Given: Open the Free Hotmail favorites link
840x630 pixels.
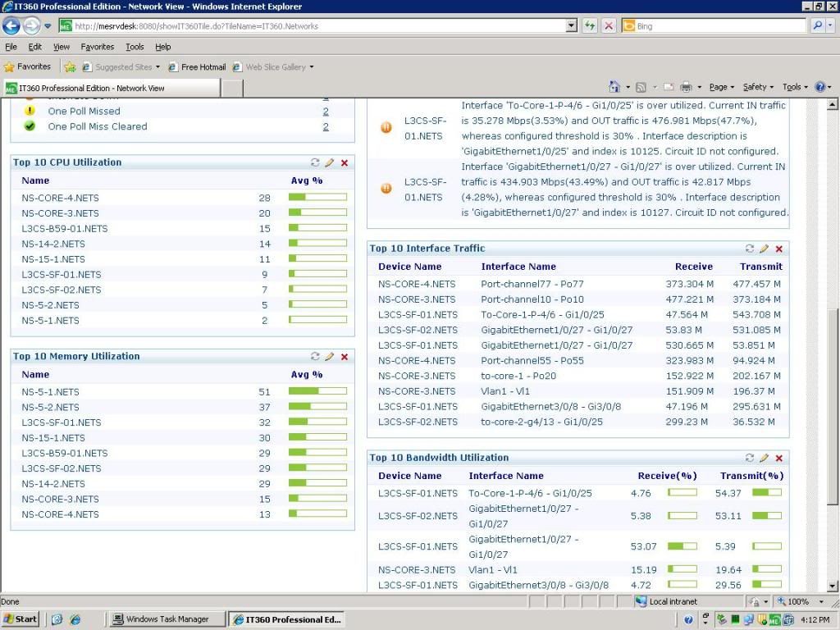Looking at the screenshot, I should [197, 67].
